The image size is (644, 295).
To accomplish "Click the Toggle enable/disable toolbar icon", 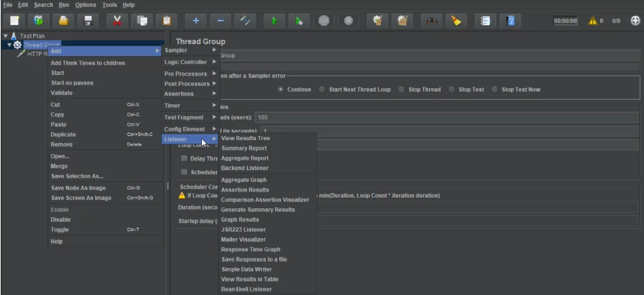I will (245, 21).
